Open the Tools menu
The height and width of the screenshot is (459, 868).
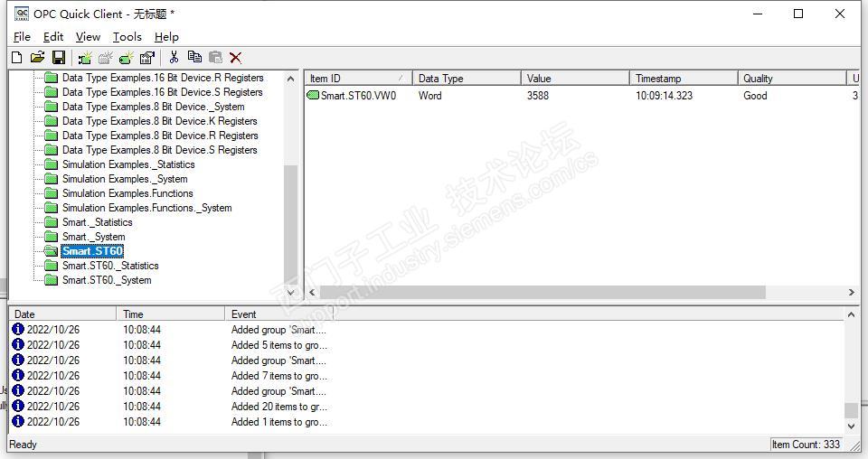click(127, 37)
